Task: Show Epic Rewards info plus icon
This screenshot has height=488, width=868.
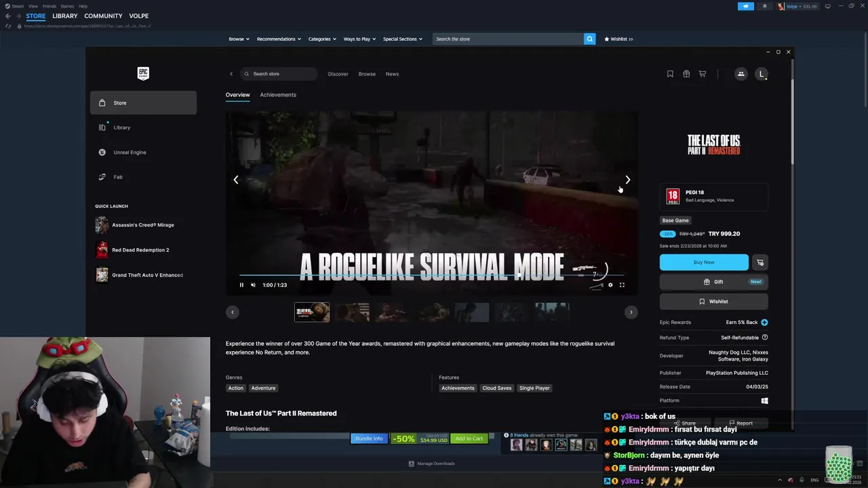Action: click(764, 323)
